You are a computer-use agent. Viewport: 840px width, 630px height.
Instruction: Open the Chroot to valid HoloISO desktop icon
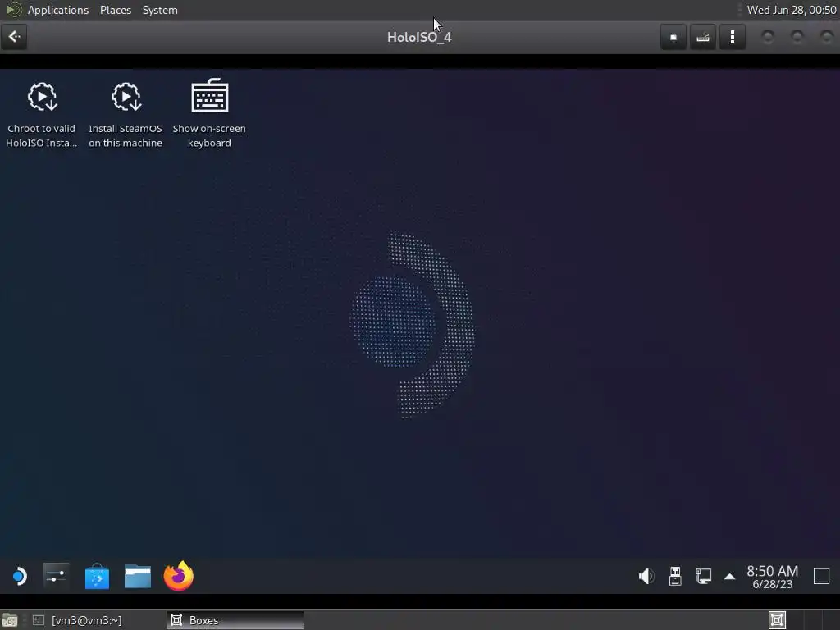coord(42,115)
